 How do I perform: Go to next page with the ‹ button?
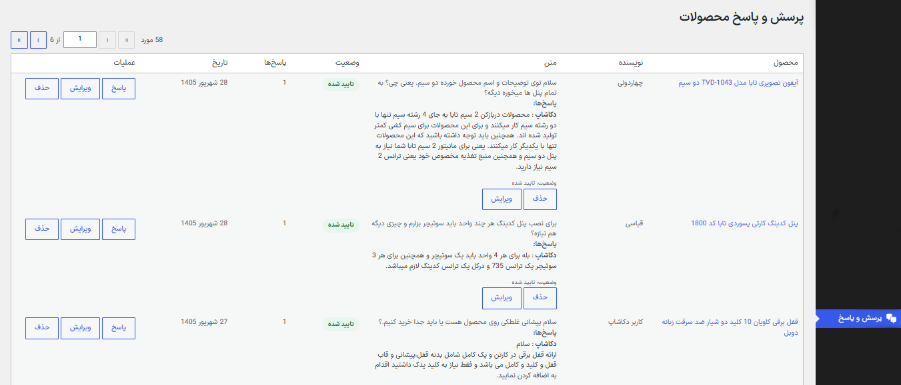click(38, 40)
